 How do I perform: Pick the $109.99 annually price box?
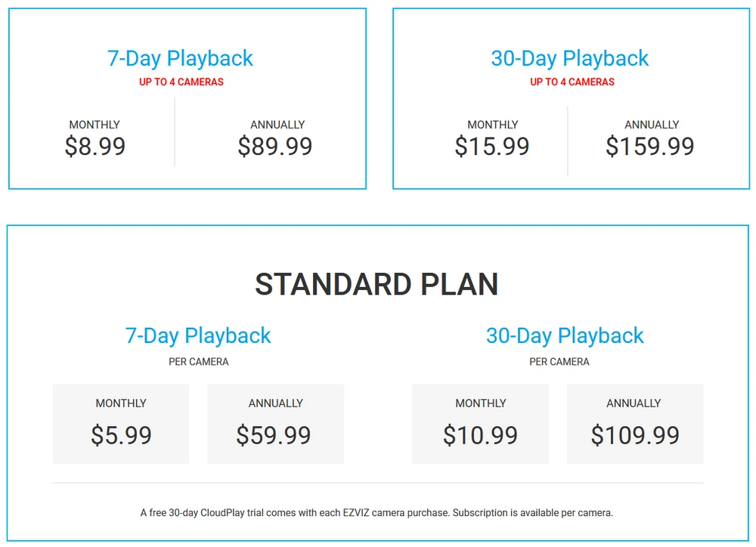coord(635,424)
